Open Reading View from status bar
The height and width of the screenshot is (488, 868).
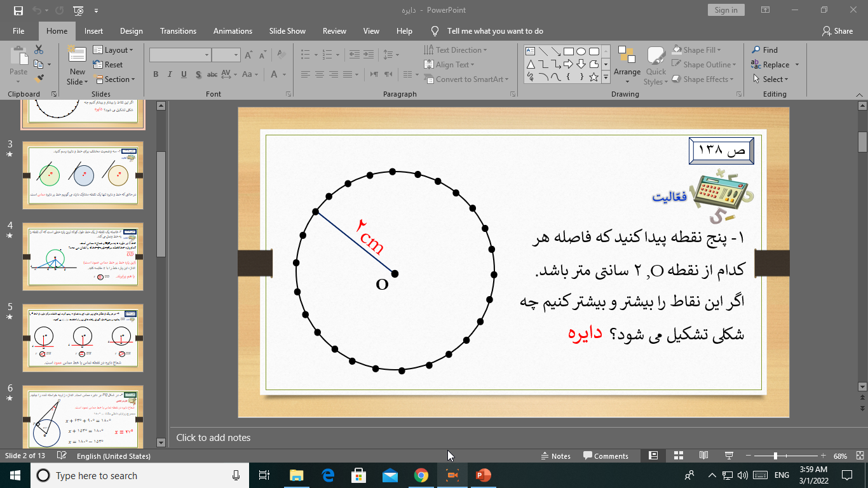[703, 456]
